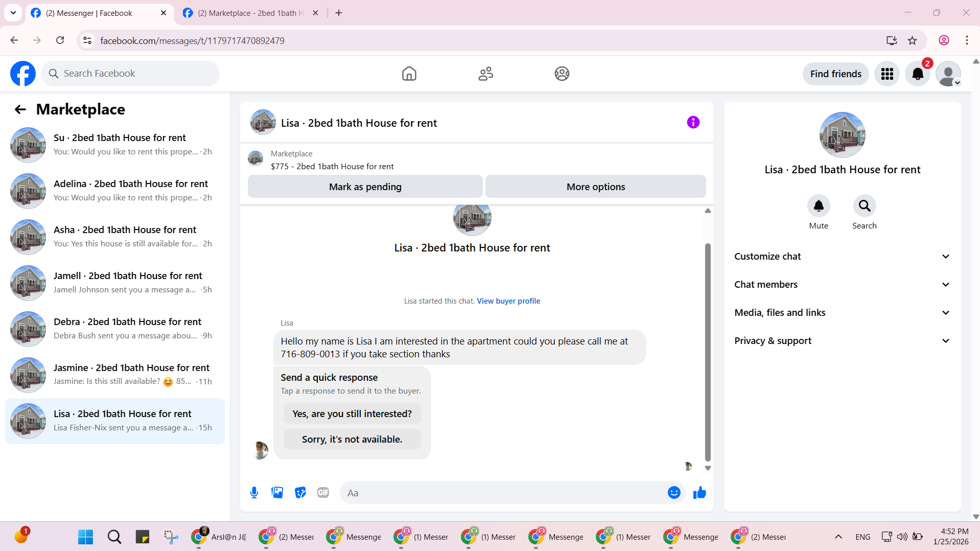Open the Adelina conversation
The height and width of the screenshot is (551, 980).
[x=115, y=191]
